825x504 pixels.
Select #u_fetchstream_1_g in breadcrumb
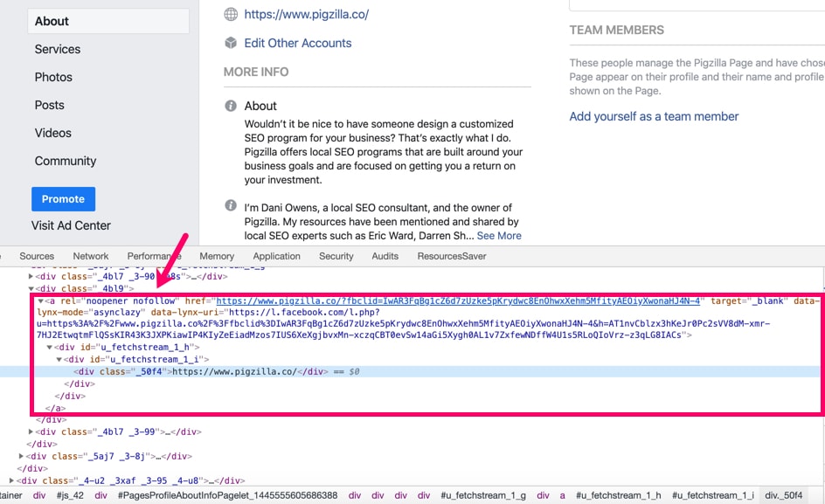click(x=483, y=495)
